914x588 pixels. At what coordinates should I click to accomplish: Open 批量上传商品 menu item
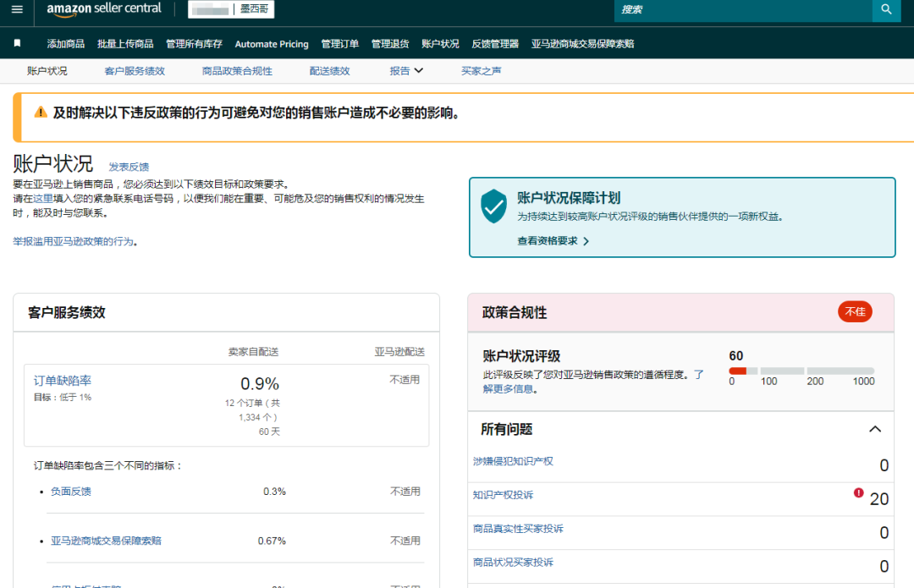pos(125,44)
